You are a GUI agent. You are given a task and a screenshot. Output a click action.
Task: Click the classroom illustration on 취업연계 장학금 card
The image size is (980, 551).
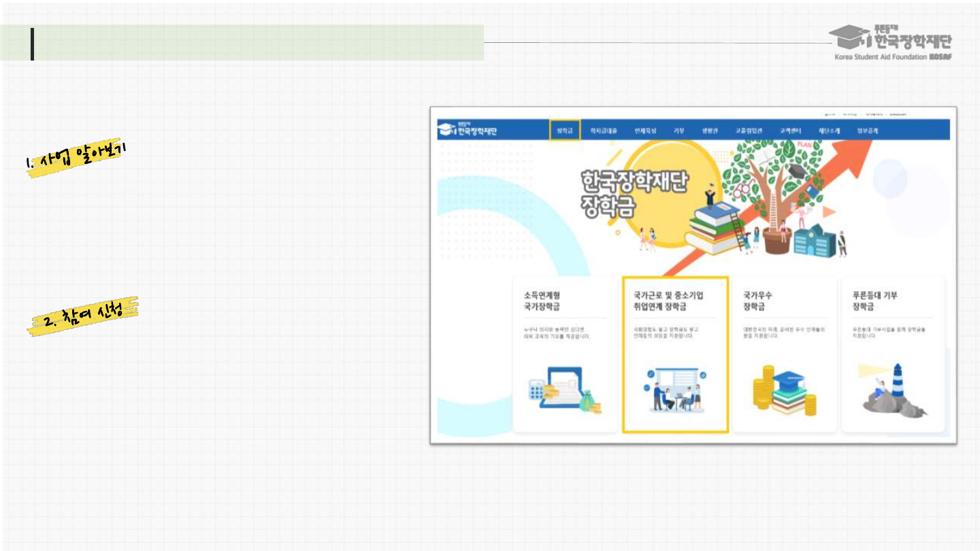click(x=674, y=391)
